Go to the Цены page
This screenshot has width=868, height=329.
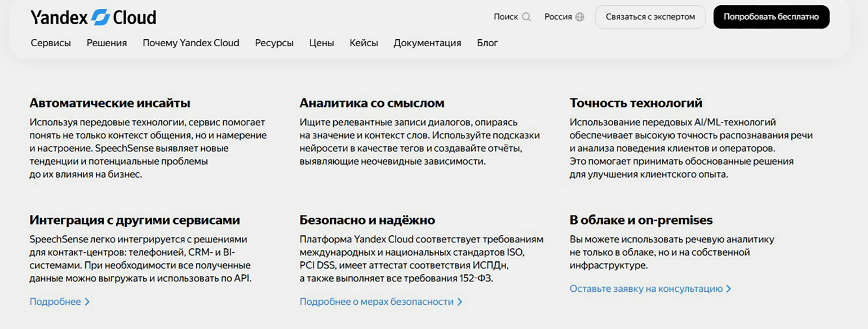[321, 43]
